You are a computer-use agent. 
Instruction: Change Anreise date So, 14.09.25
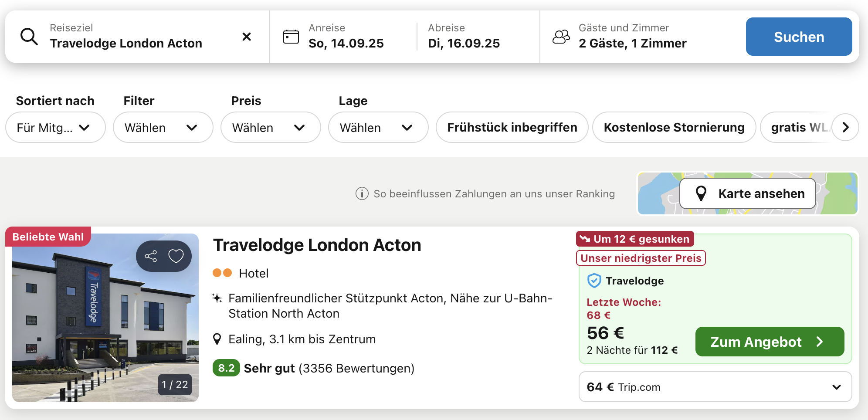click(x=346, y=37)
